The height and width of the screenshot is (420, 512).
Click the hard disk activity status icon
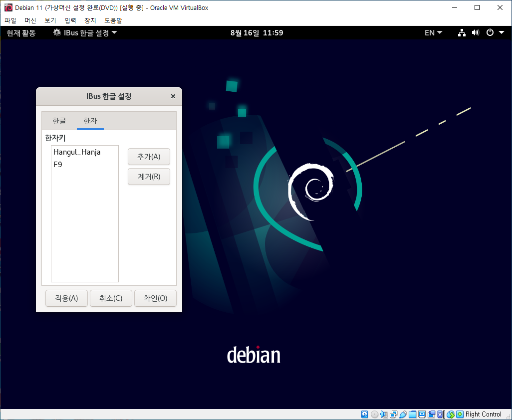tap(365, 414)
